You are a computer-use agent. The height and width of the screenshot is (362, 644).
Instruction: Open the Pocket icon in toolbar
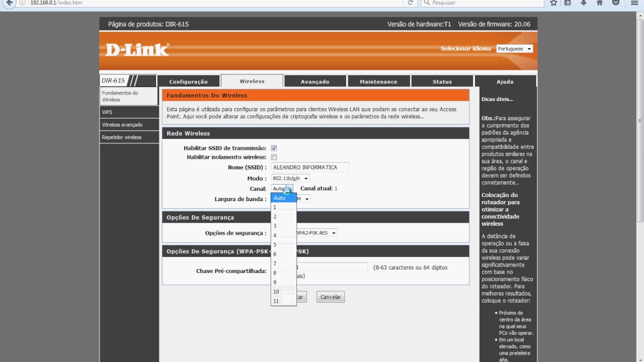tap(616, 3)
